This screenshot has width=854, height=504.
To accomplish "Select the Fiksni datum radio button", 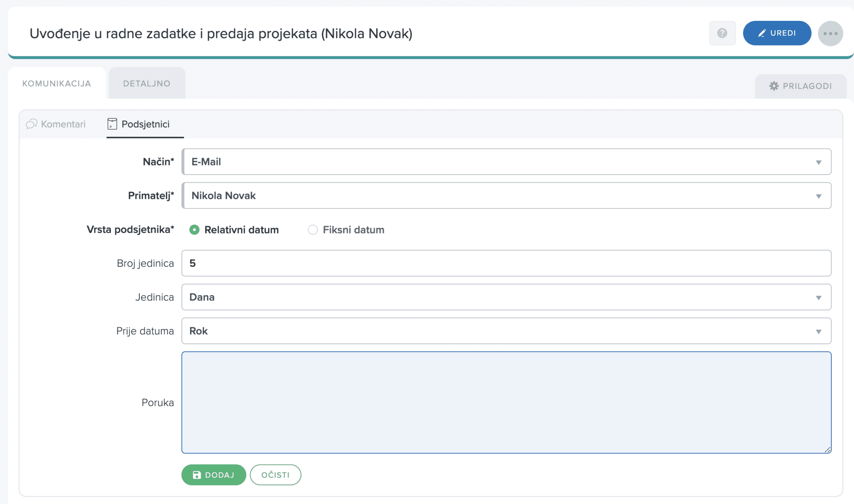I will 313,230.
